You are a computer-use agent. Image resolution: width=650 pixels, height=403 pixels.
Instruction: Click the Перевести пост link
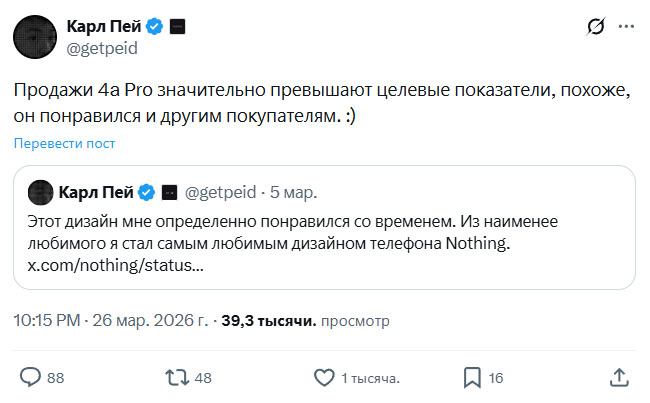64,143
